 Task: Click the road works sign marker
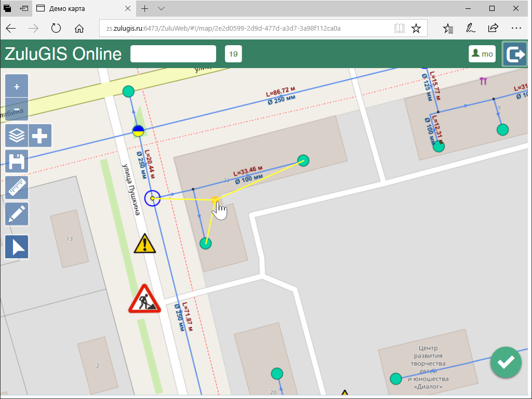[x=144, y=300]
